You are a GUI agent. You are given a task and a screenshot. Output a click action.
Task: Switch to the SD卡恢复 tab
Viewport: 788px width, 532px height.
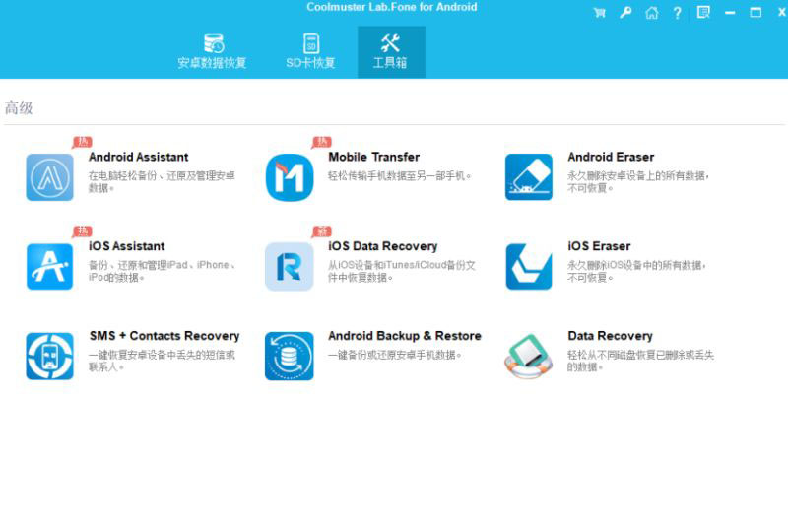pyautogui.click(x=310, y=52)
